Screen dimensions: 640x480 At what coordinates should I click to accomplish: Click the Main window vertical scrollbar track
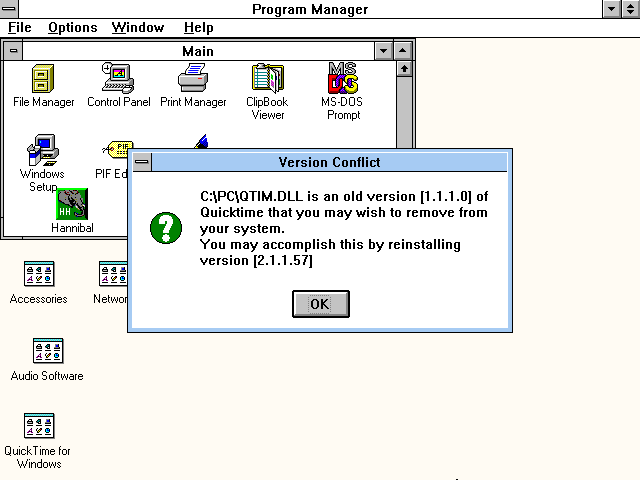pyautogui.click(x=404, y=112)
